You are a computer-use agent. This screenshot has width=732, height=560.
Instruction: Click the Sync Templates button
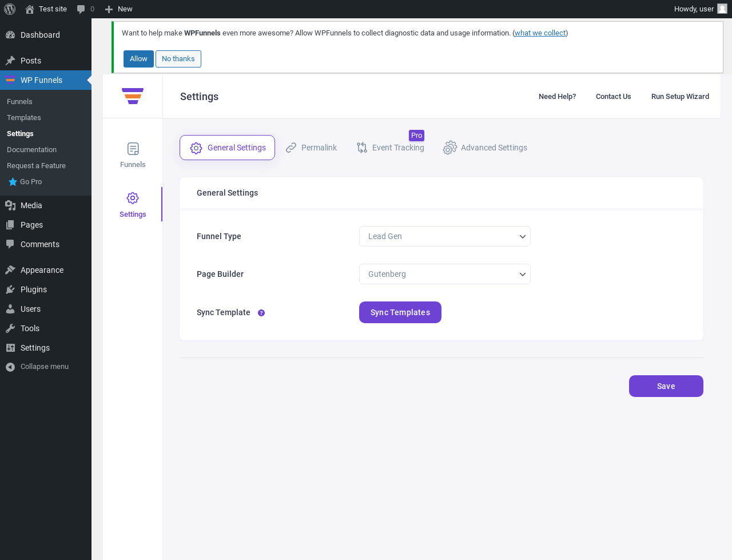pyautogui.click(x=400, y=312)
